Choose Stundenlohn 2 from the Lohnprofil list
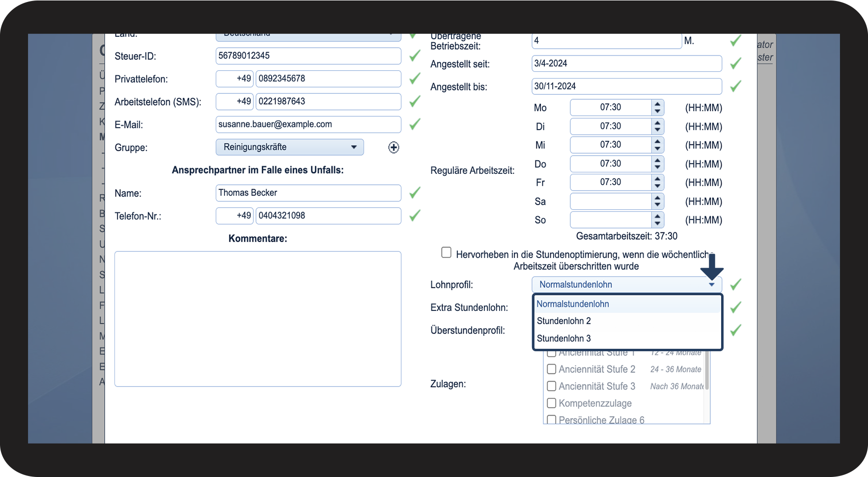Viewport: 868px width, 477px height. coord(627,321)
